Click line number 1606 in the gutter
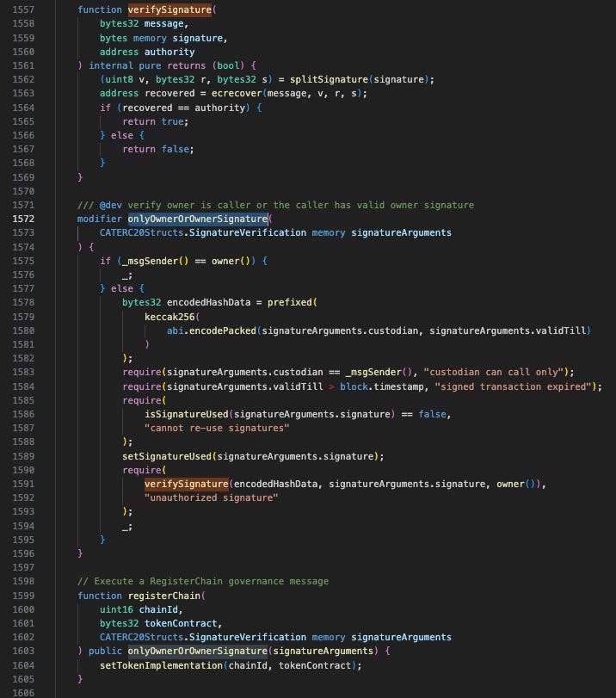The height and width of the screenshot is (698, 616). point(23,693)
